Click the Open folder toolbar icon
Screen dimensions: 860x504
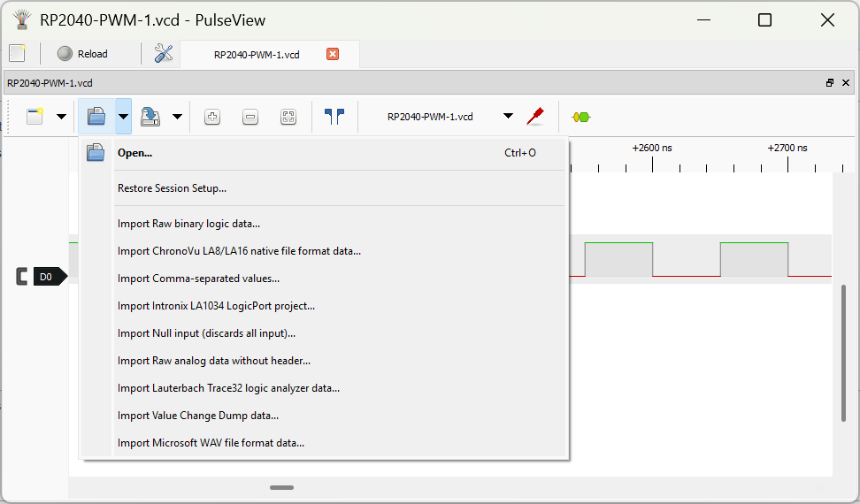(96, 116)
